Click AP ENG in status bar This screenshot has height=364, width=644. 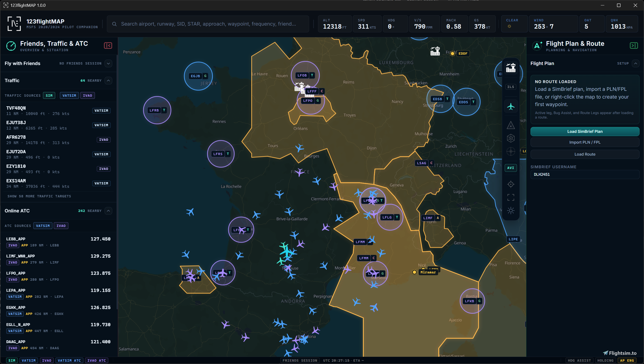pyautogui.click(x=627, y=360)
